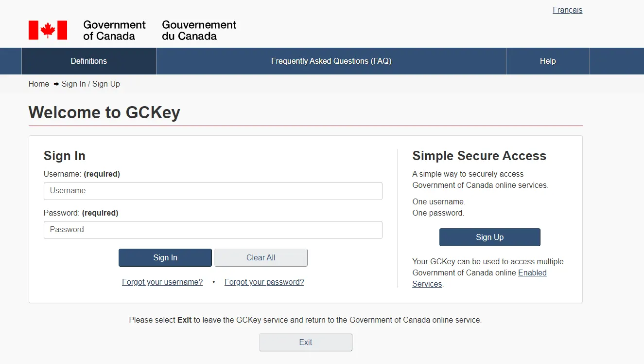
Task: Click the "Government of Canada" English wordmark
Action: click(114, 30)
